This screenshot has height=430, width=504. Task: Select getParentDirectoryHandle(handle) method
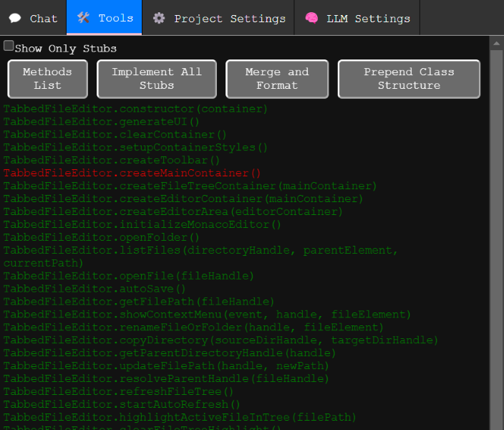(170, 353)
